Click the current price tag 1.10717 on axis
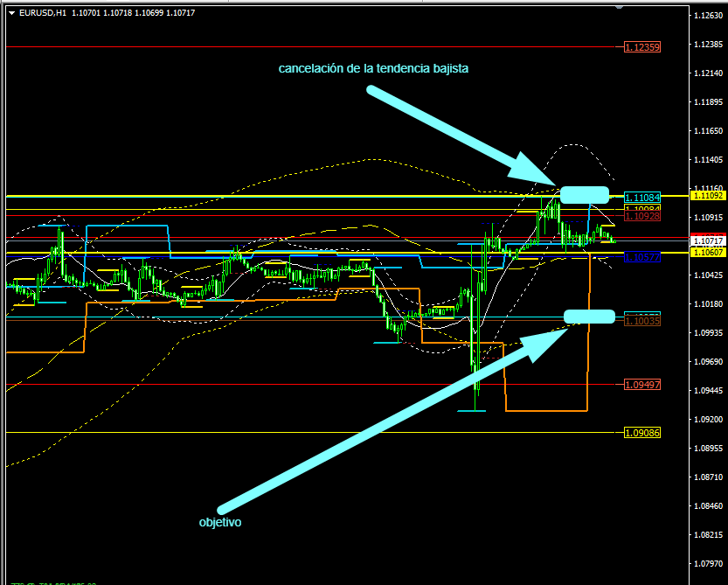Image resolution: width=728 pixels, height=585 pixels. (708, 240)
